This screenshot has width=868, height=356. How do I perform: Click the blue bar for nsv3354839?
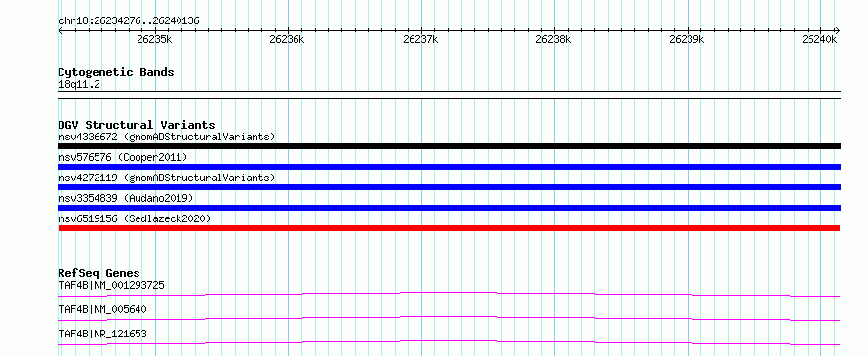[x=449, y=208]
